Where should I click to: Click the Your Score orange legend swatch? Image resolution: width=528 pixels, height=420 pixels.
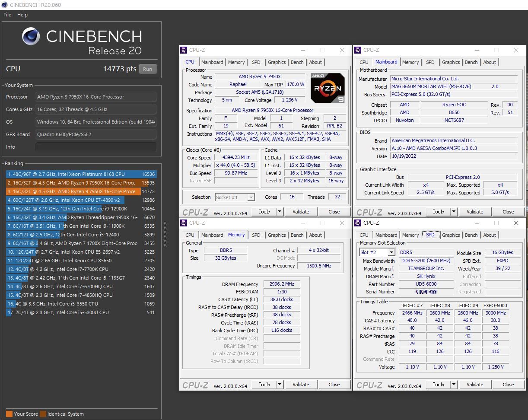[9, 414]
